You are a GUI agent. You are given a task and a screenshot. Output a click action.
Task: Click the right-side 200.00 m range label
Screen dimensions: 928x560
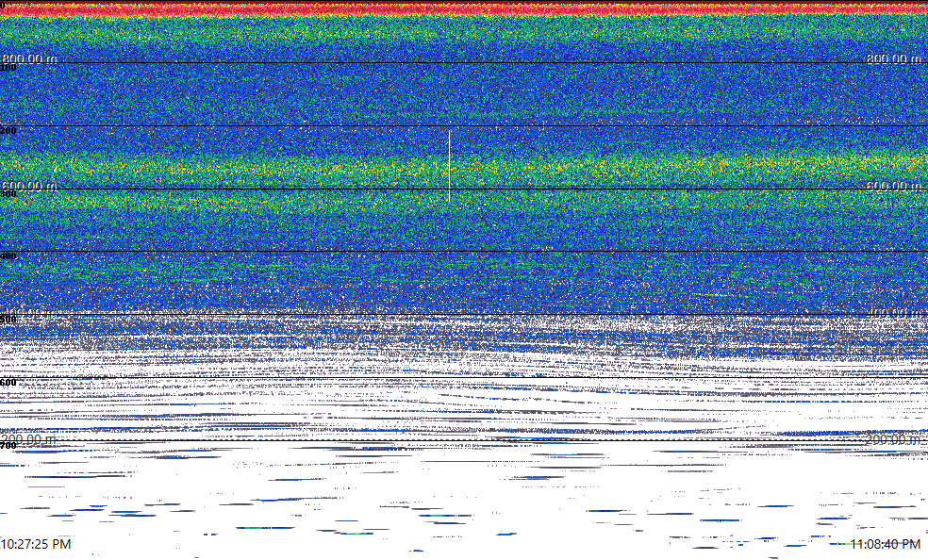click(x=894, y=438)
